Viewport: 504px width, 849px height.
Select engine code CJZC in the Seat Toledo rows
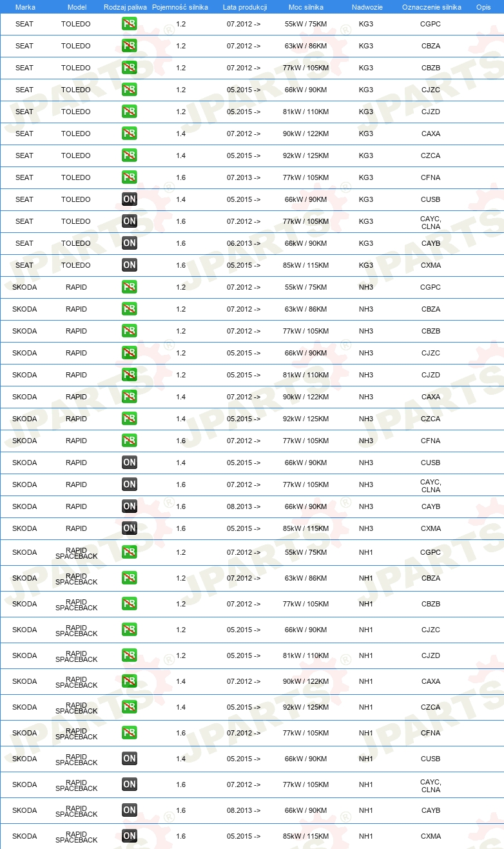(x=431, y=90)
